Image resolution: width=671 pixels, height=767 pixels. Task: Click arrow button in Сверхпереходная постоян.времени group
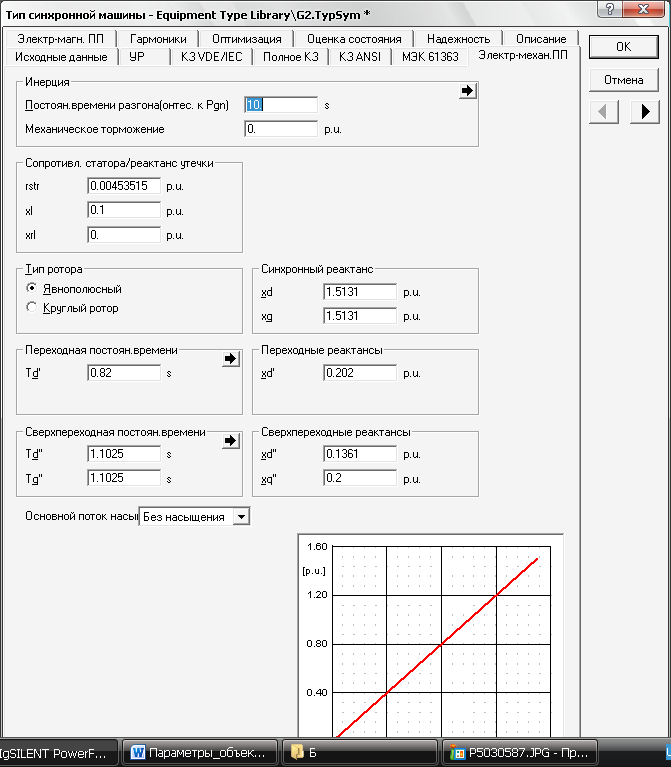(231, 440)
